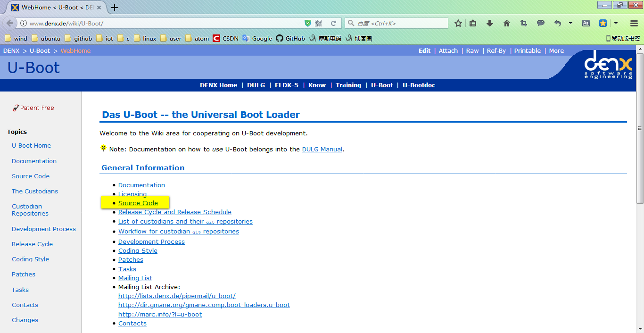Open DULG in the navigation bar
644x333 pixels.
(256, 85)
